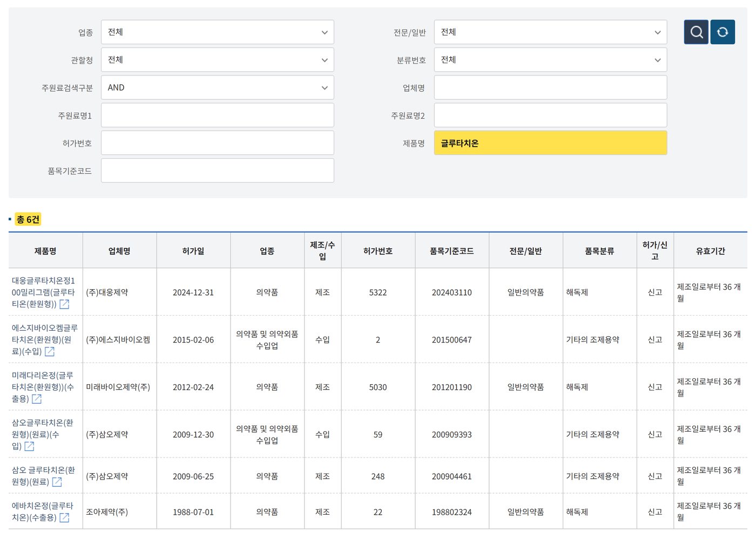Image resolution: width=756 pixels, height=539 pixels.
Task: Expand the 관할청 dropdown
Action: [x=218, y=60]
